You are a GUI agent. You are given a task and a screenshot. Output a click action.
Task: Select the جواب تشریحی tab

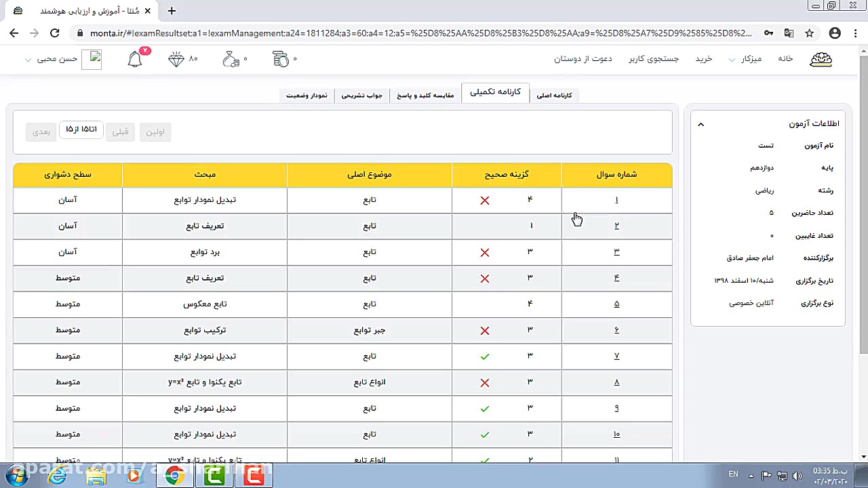tap(362, 95)
